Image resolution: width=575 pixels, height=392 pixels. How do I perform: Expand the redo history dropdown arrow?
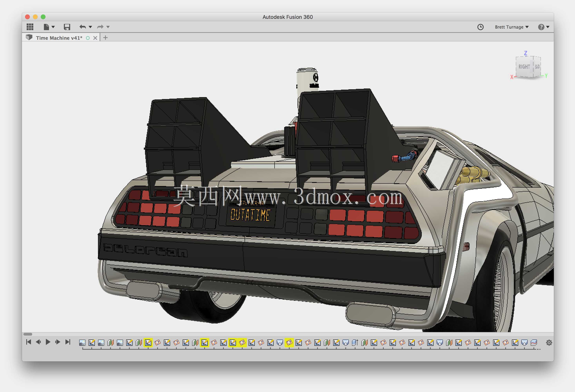(x=108, y=27)
